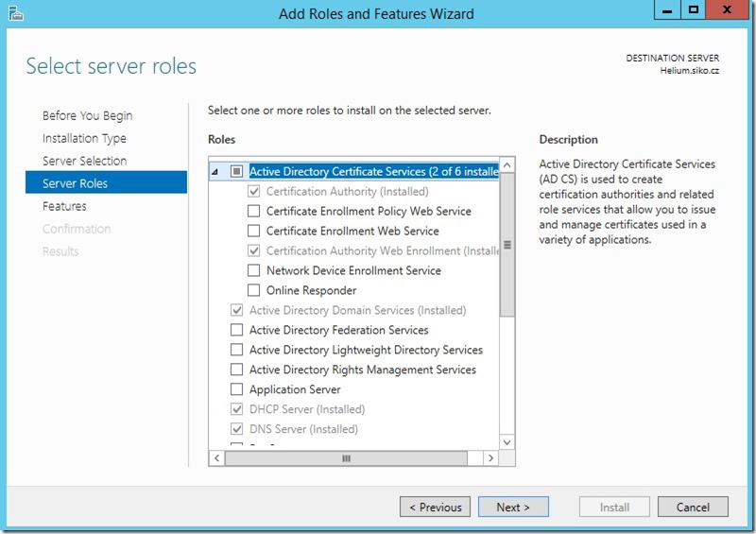
Task: Collapse Active Directory Certificate Services tree node
Action: 216,172
